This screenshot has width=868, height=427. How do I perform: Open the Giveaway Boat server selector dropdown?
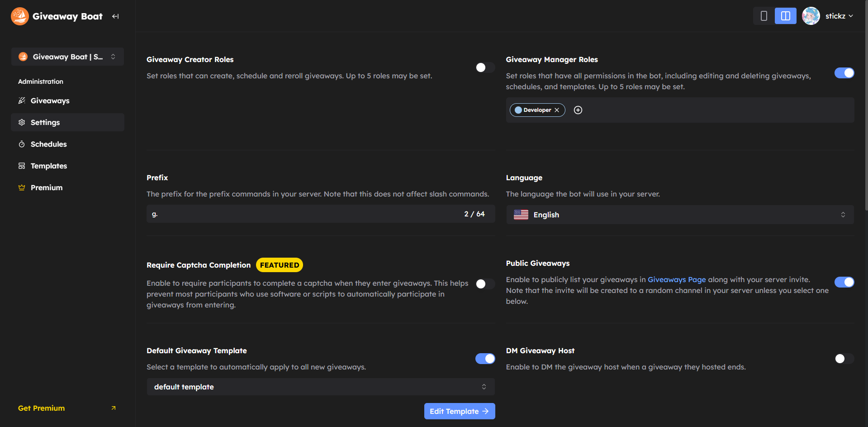(x=67, y=57)
